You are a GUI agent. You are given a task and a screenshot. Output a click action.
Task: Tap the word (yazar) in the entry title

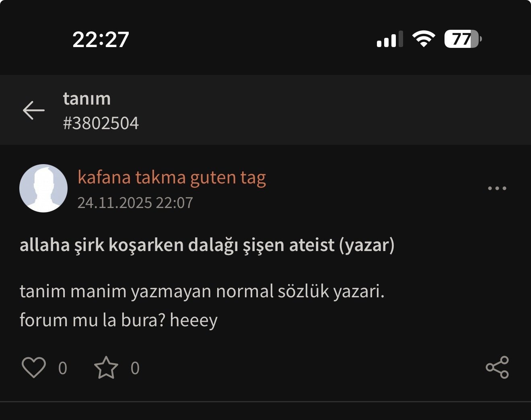point(367,245)
